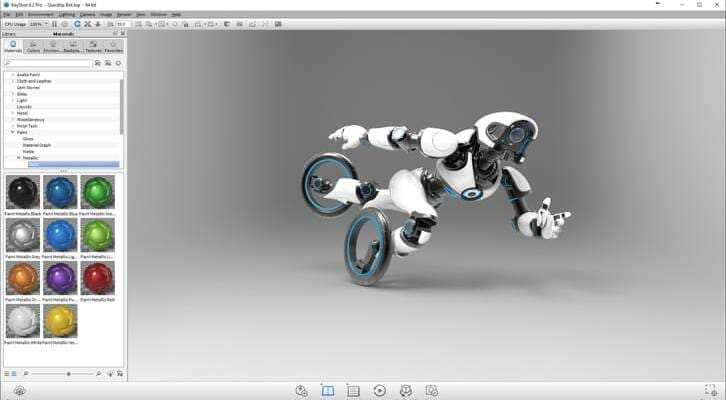Switch to the Environments library tab

pos(53,46)
